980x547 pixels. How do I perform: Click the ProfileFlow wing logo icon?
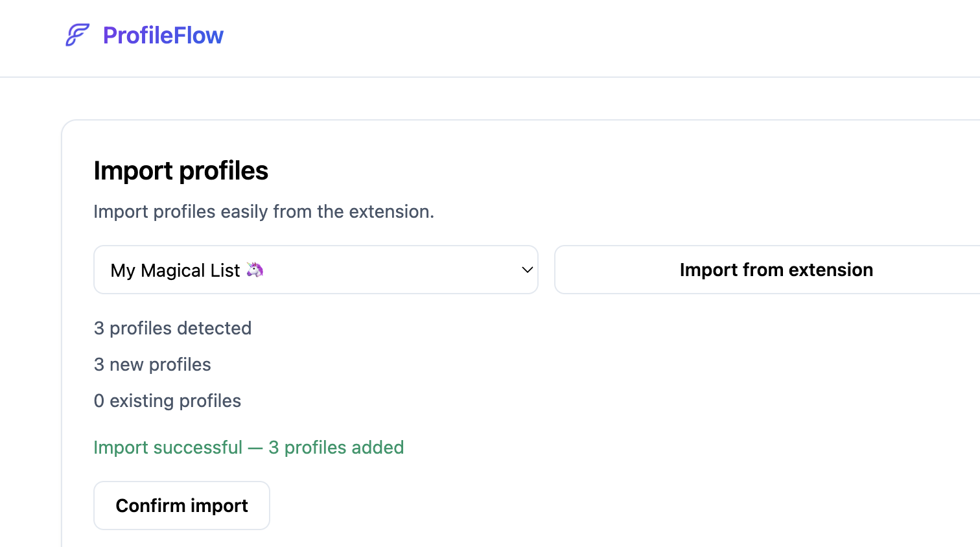(77, 35)
